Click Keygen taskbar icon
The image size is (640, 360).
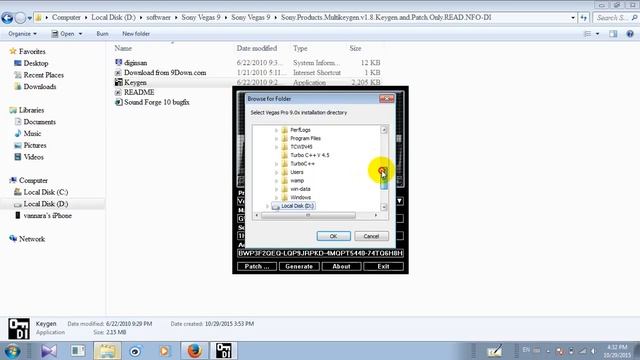(x=224, y=351)
